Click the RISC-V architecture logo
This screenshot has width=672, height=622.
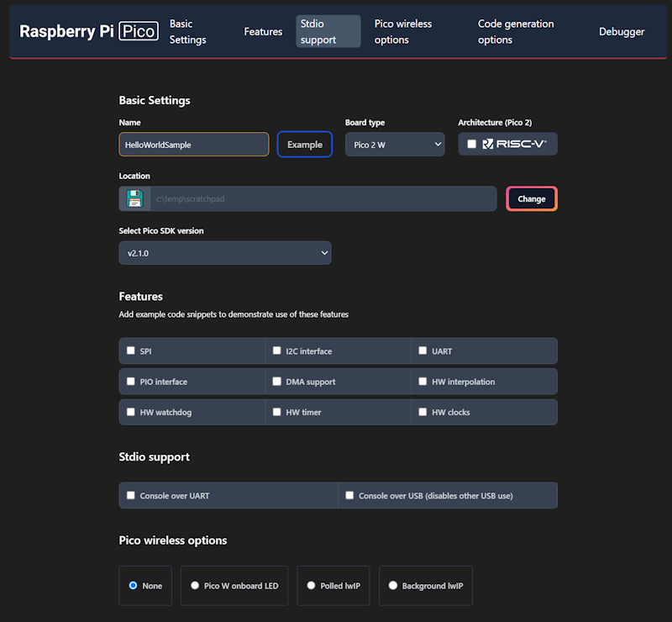click(514, 144)
